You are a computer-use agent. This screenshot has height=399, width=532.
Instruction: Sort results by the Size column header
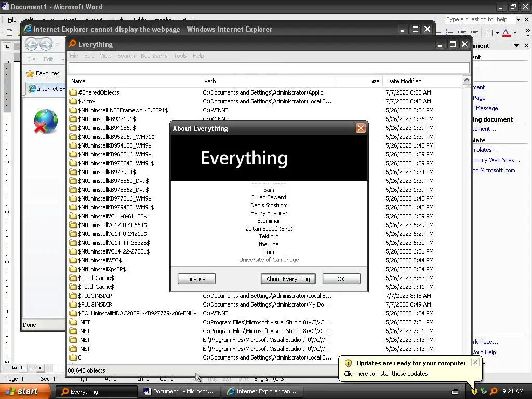tap(357, 81)
